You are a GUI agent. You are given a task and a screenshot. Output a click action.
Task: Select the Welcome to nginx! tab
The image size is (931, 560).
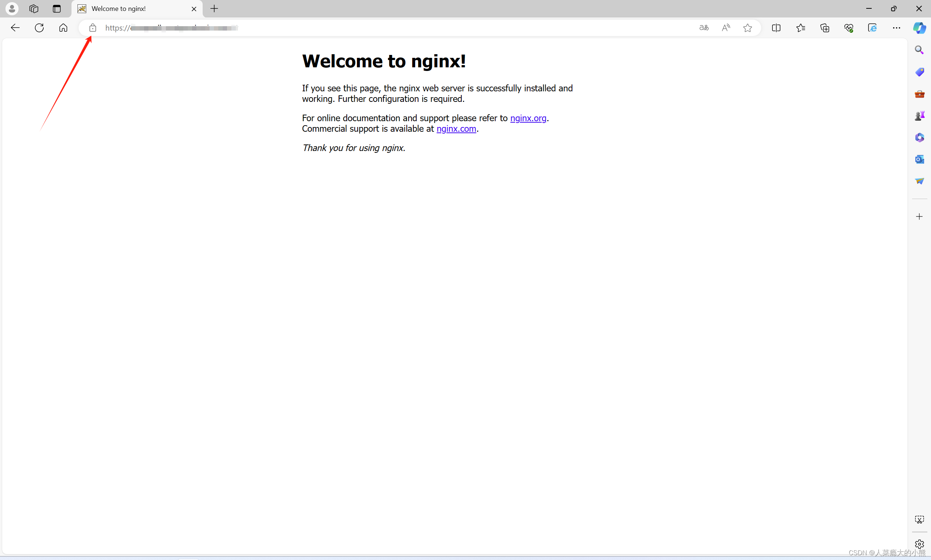point(136,9)
